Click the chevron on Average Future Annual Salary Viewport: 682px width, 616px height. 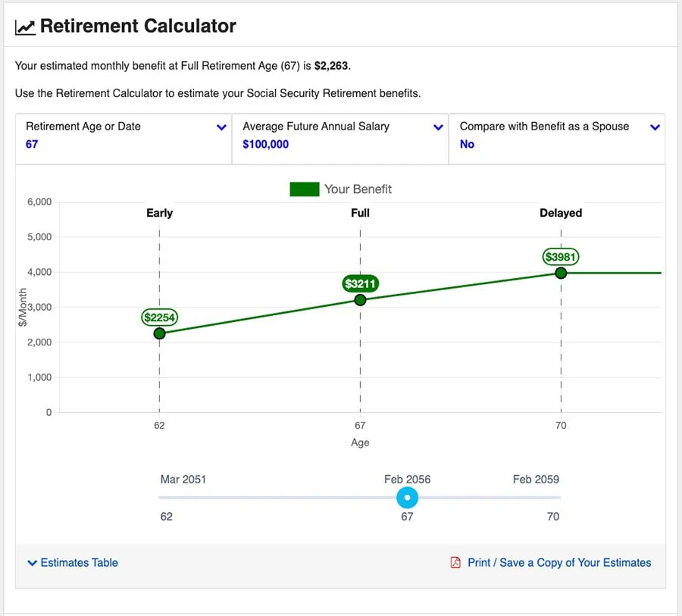click(438, 127)
